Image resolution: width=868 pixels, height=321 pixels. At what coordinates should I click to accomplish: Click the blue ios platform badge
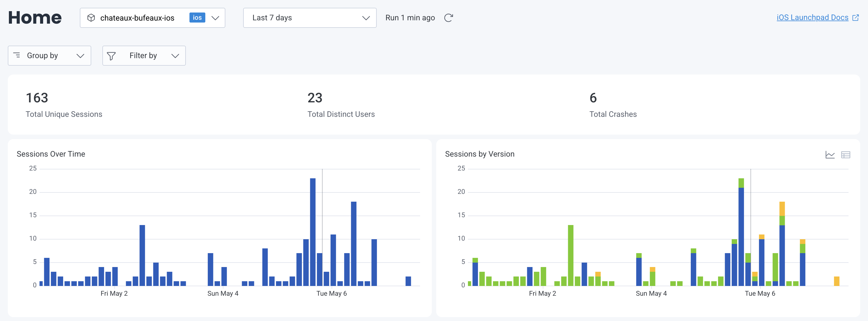197,18
